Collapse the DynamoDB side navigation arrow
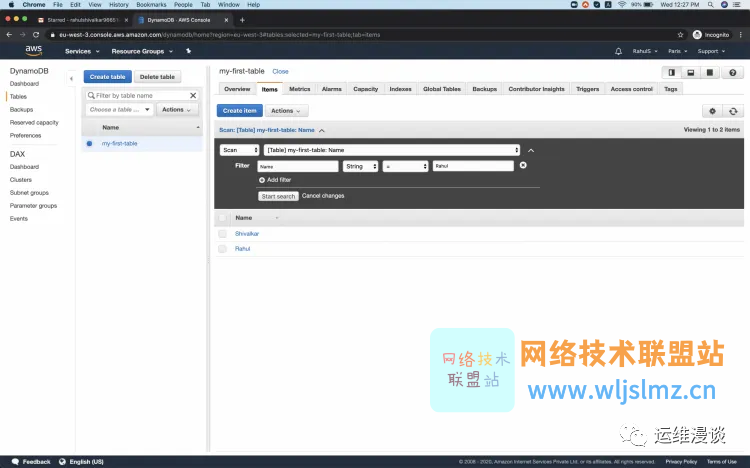 coord(71,78)
